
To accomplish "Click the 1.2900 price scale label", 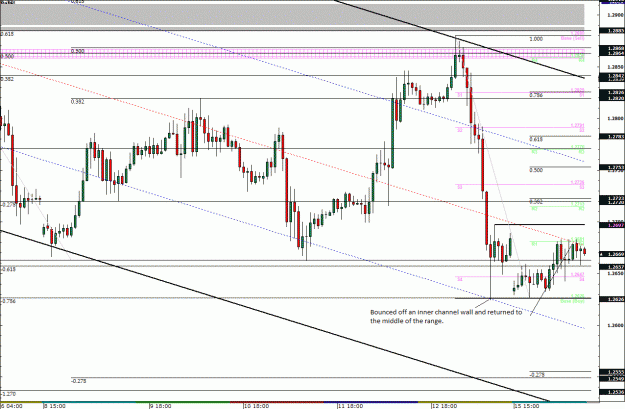I will pos(614,15).
